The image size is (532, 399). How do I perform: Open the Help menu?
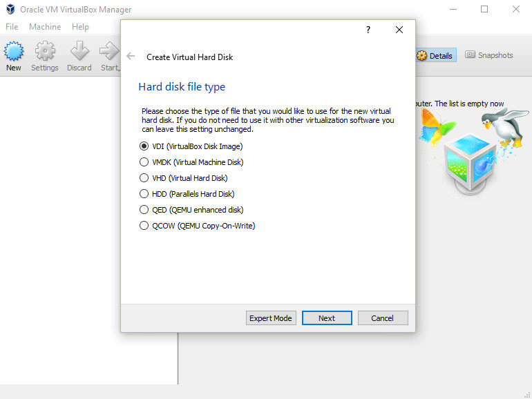[x=80, y=27]
